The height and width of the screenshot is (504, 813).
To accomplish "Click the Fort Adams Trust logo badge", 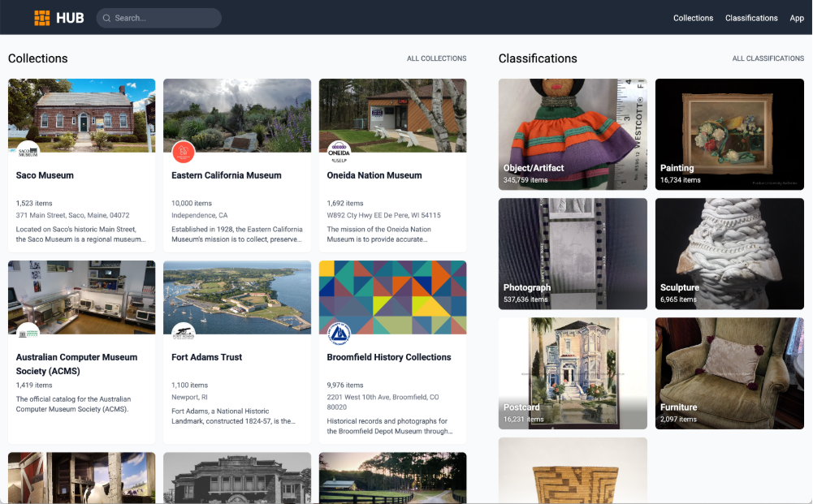I will (x=183, y=334).
